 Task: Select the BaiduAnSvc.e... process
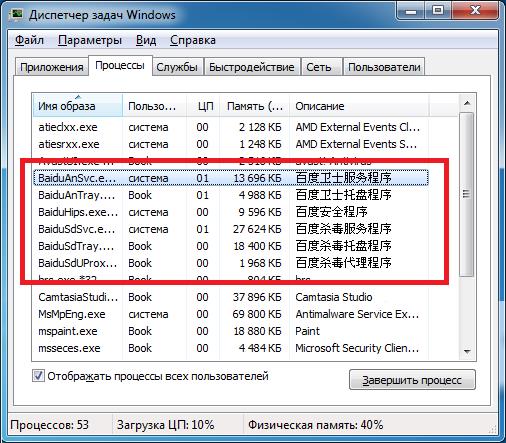point(231,178)
